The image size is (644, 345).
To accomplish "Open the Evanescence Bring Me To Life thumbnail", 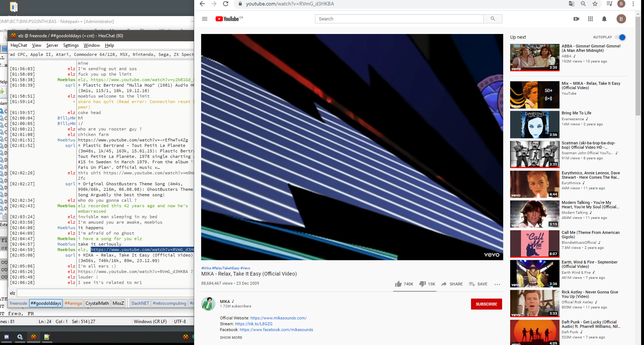I will click(x=535, y=125).
